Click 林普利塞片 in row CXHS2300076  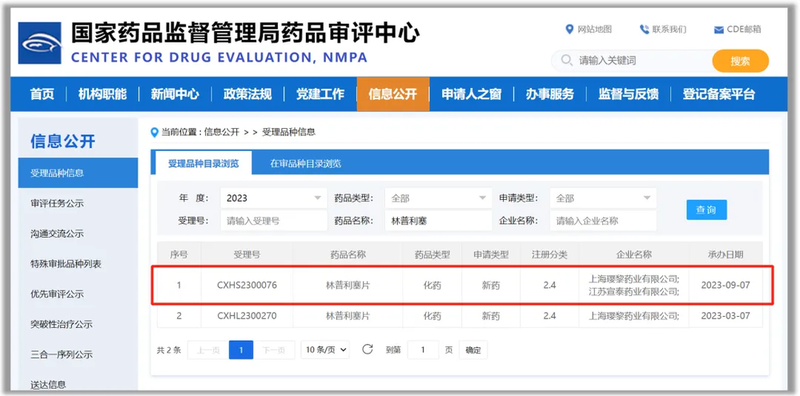pos(348,285)
